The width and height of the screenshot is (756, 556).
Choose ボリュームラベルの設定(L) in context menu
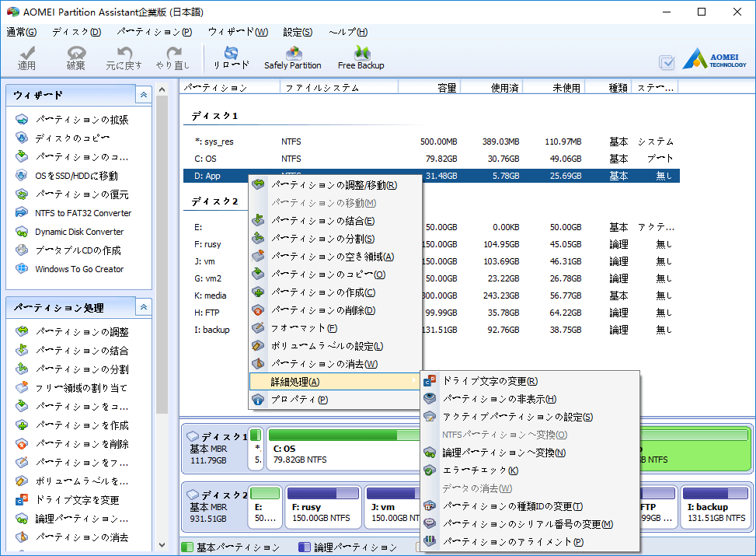(335, 346)
